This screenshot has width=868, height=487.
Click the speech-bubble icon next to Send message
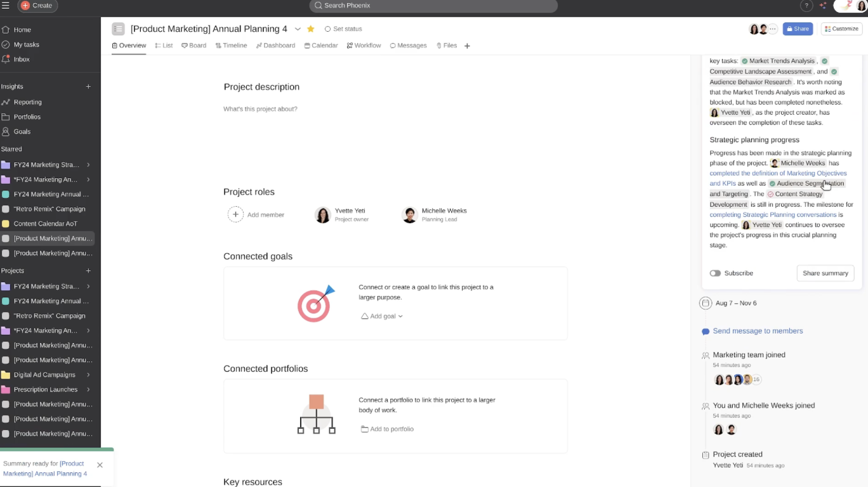pos(706,330)
